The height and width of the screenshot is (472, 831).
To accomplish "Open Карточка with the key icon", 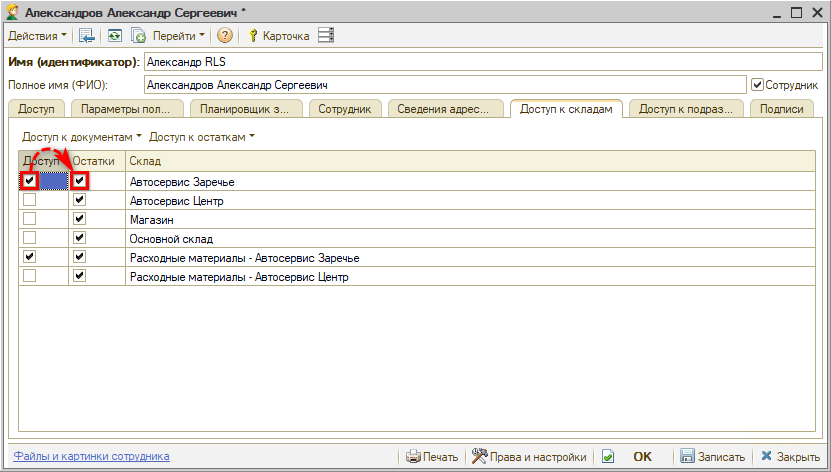I will click(278, 36).
